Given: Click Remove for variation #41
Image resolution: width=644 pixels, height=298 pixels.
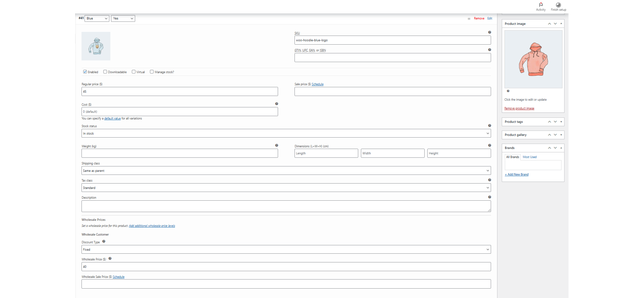Looking at the screenshot, I should pos(479,18).
